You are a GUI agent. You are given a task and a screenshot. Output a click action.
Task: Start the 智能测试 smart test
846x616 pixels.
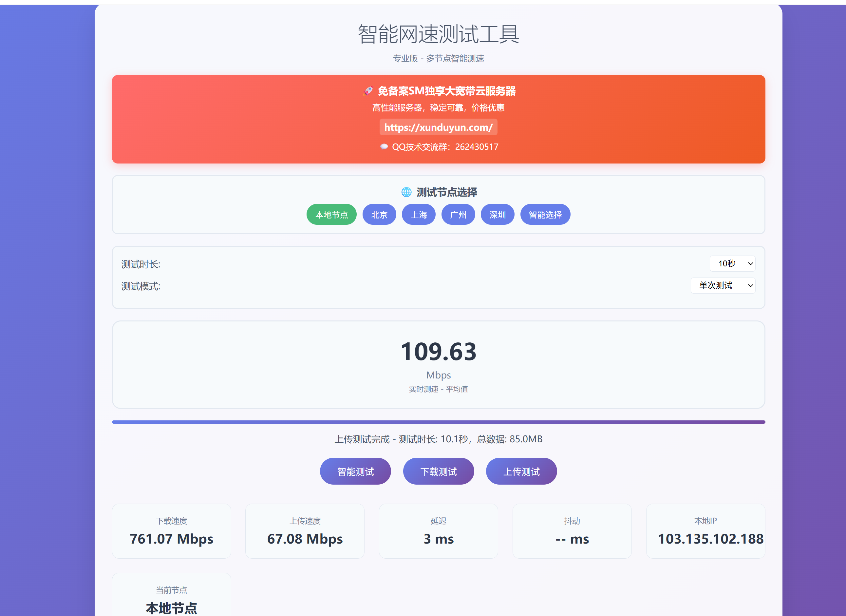(355, 471)
